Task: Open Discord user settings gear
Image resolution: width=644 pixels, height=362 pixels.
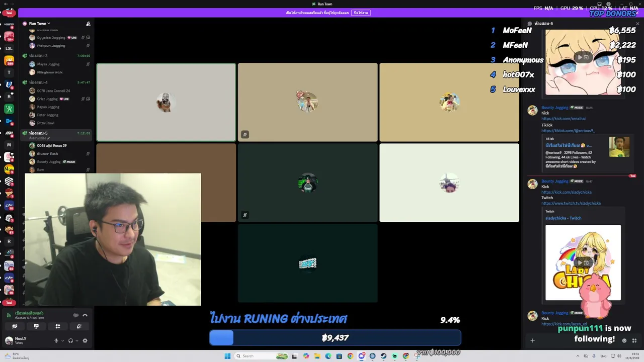Action: 85,341
